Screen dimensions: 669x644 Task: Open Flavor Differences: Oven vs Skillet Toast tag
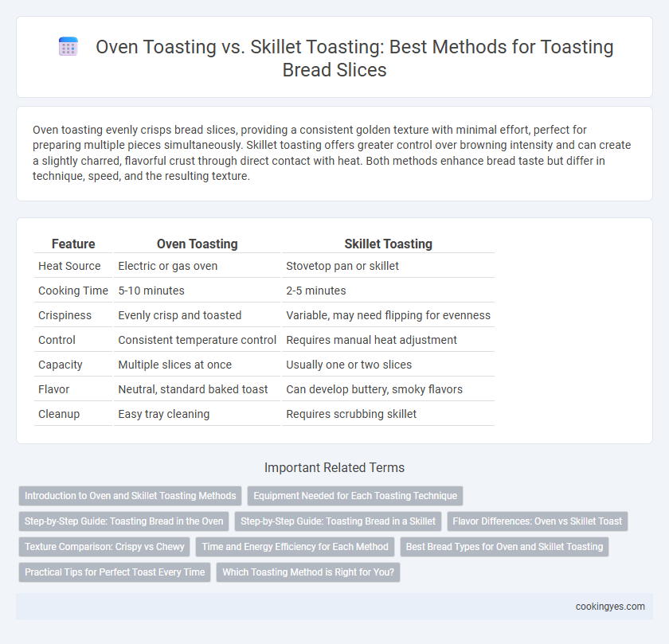(x=537, y=521)
